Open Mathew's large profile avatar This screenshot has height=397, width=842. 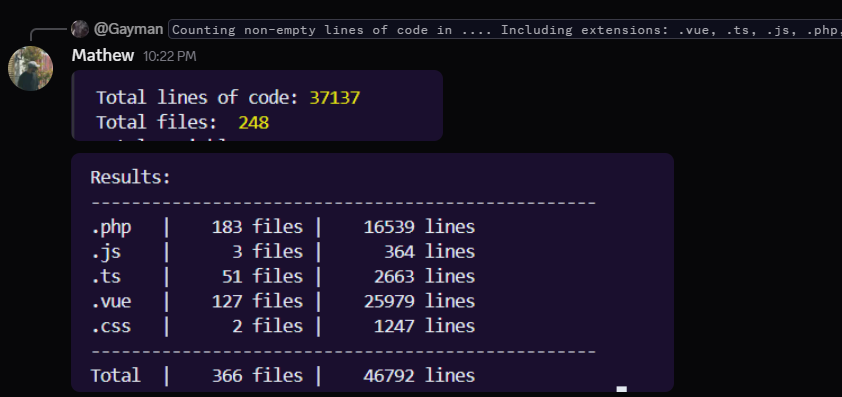point(31,68)
